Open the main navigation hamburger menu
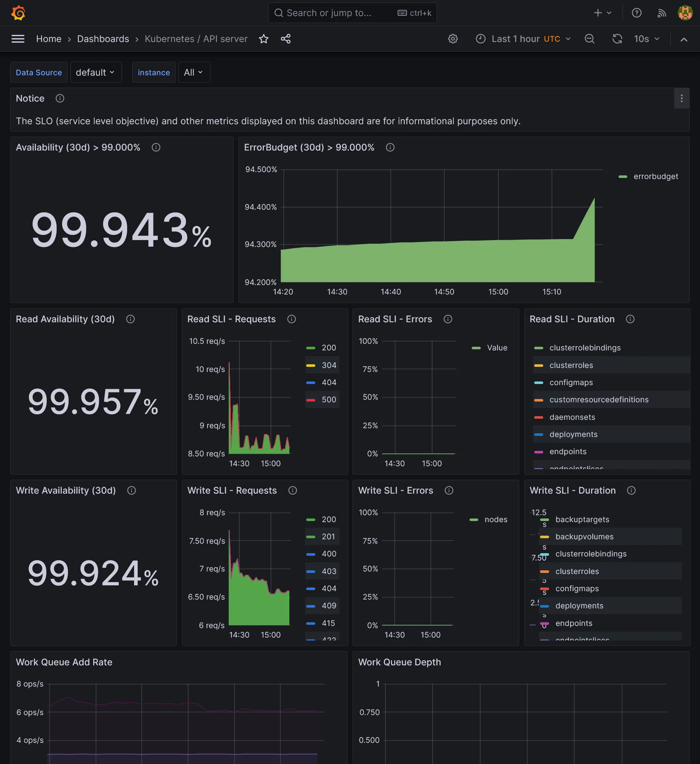 tap(18, 39)
